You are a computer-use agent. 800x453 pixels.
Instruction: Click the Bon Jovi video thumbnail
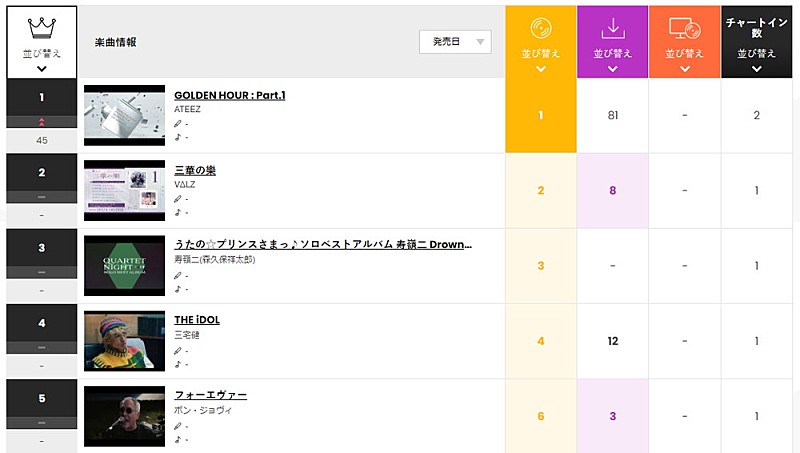point(124,416)
